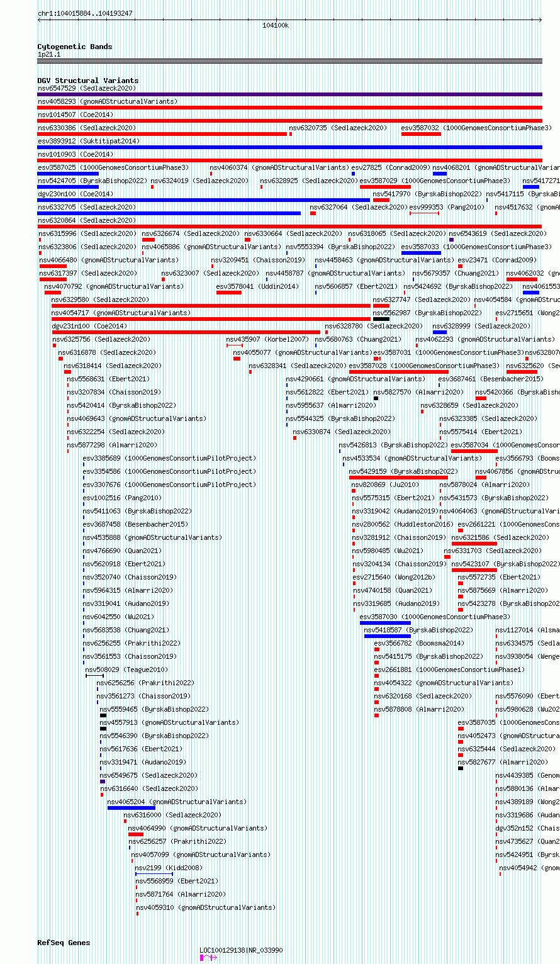Open variant nsv435907 (Korbel2007)
This screenshot has height=964, width=560.
coord(267,339)
